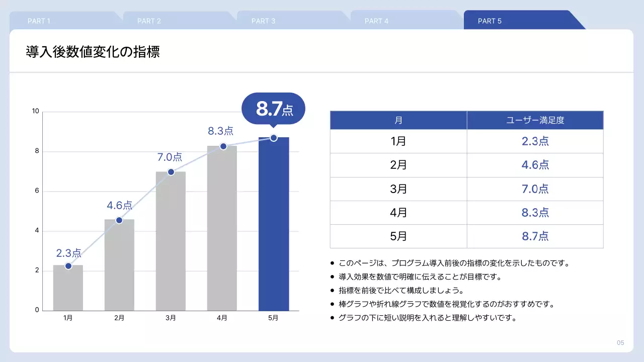Select the 7.0点 chart label
644x362 pixels.
coord(170,158)
